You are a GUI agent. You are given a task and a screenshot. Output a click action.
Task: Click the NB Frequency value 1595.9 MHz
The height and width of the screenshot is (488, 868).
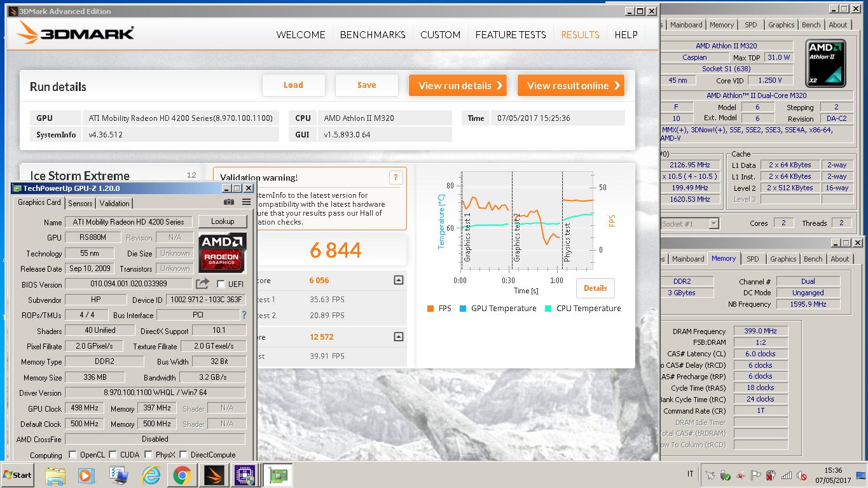point(808,304)
